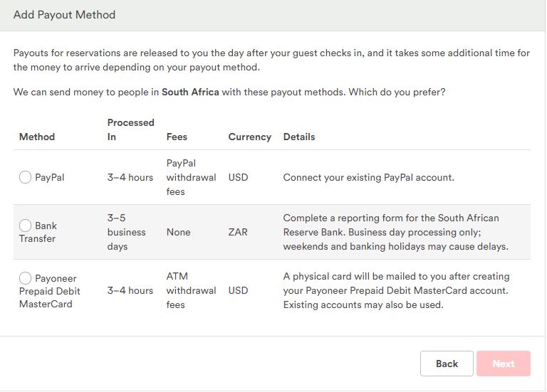Pick the Payoneer Prepaid Debit MasterCard radio
547x392 pixels.
click(26, 278)
